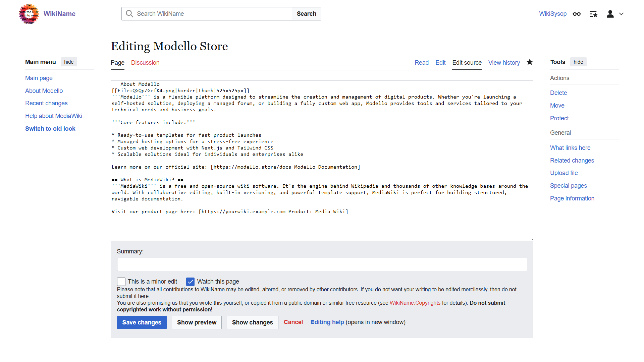This screenshot has height=362, width=644.
Task: Click the Search button
Action: click(x=307, y=14)
